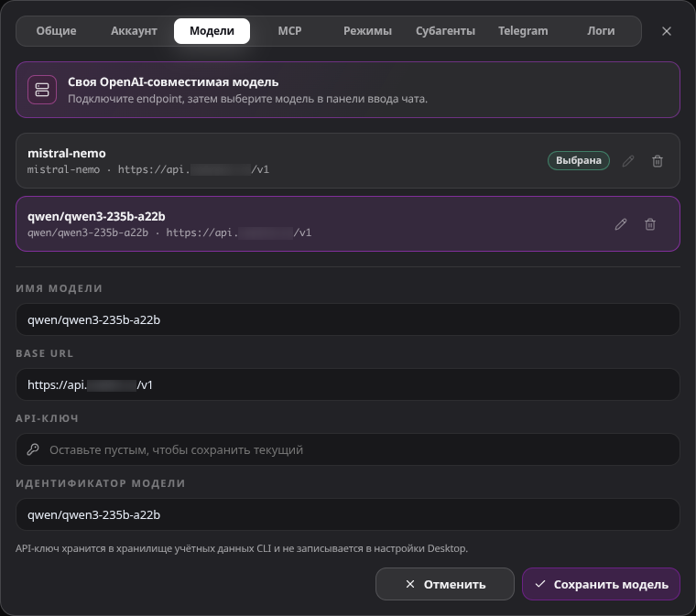Viewport: 696px width, 616px height.
Task: Switch to the Субагенты tab
Action: pyautogui.click(x=445, y=31)
